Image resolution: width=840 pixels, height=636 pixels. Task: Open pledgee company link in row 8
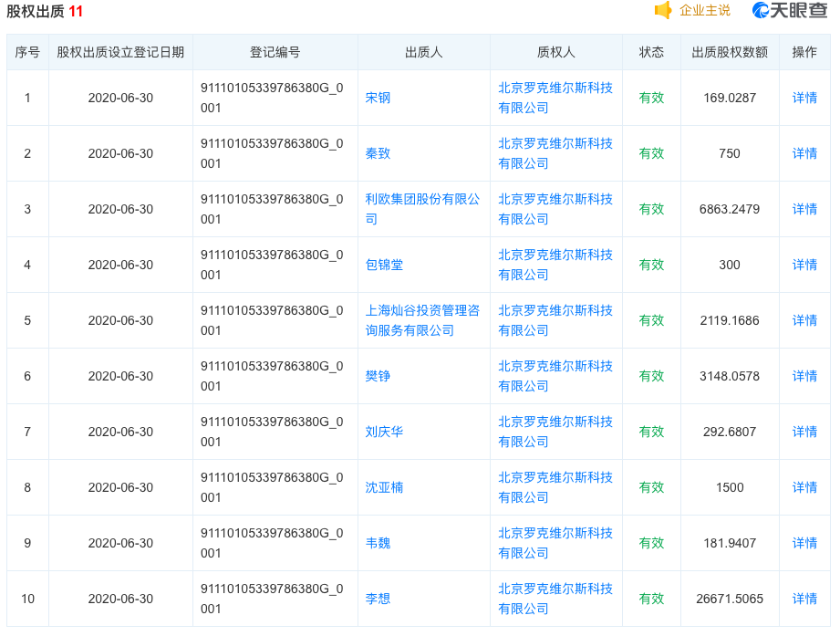click(555, 487)
